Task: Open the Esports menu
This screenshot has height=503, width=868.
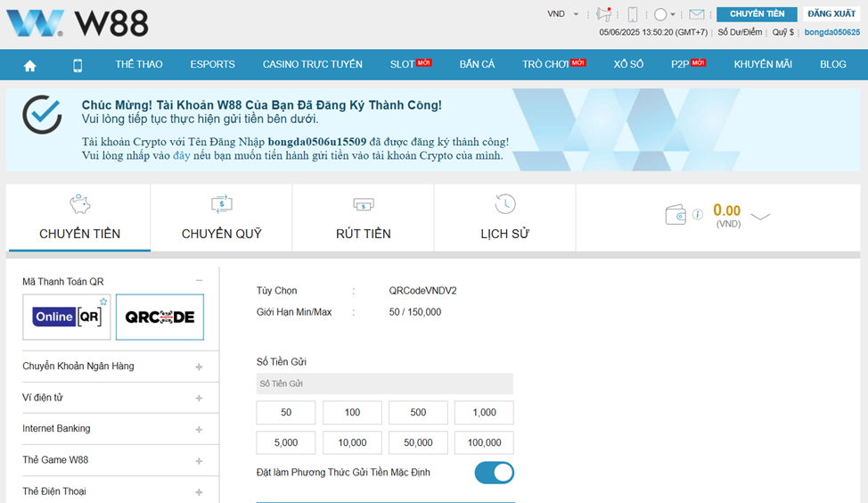Action: point(213,64)
